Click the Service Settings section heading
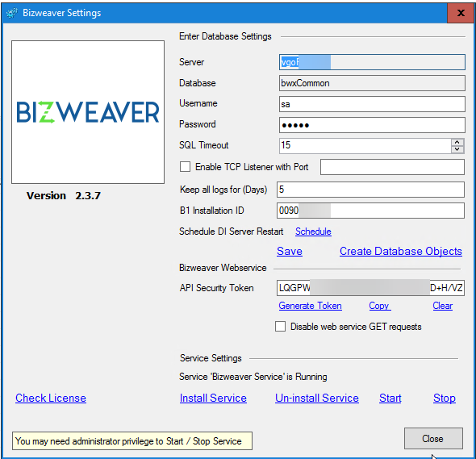Screen dimensions: 476x459 211,358
